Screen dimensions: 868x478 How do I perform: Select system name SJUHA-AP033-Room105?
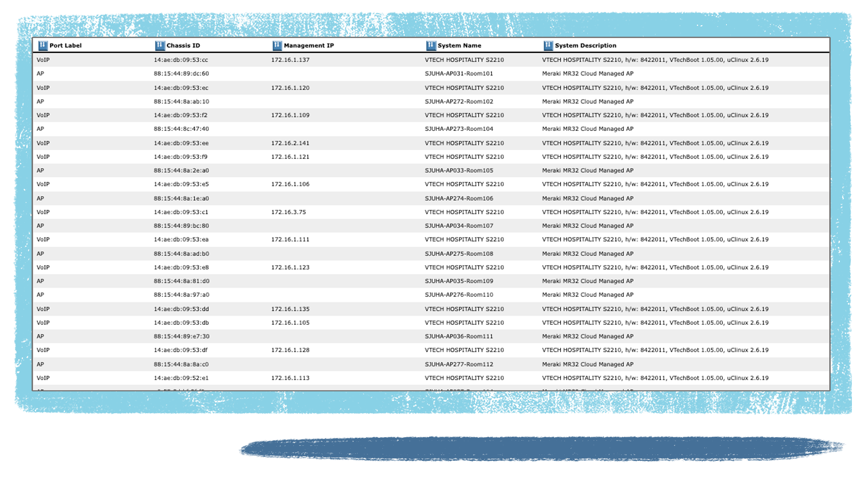[x=459, y=170]
